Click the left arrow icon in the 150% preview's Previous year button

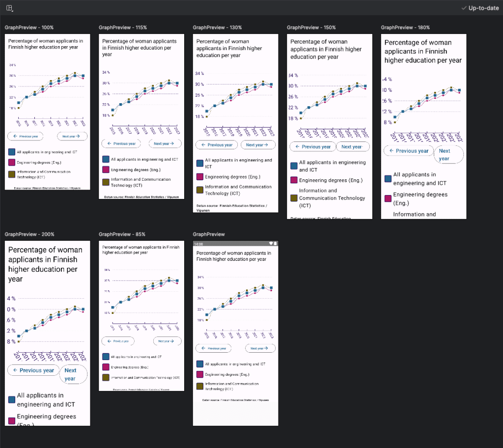(297, 147)
